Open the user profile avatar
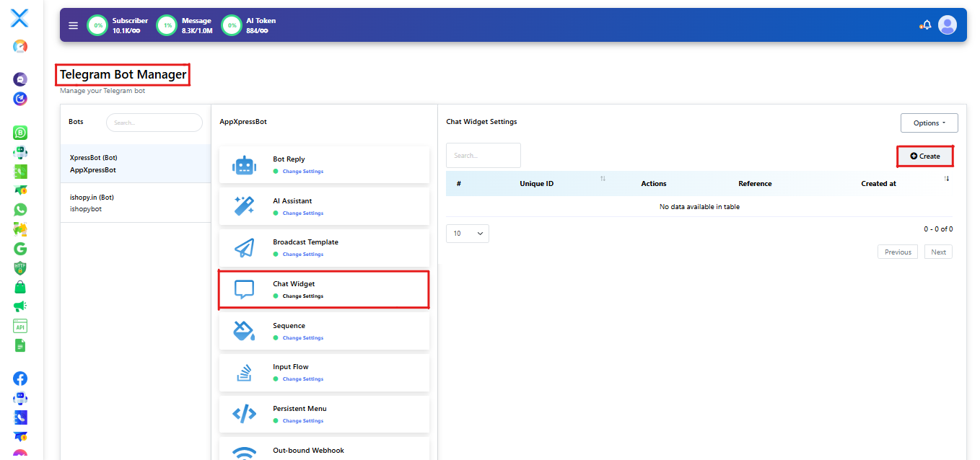This screenshot has width=980, height=460. [947, 25]
